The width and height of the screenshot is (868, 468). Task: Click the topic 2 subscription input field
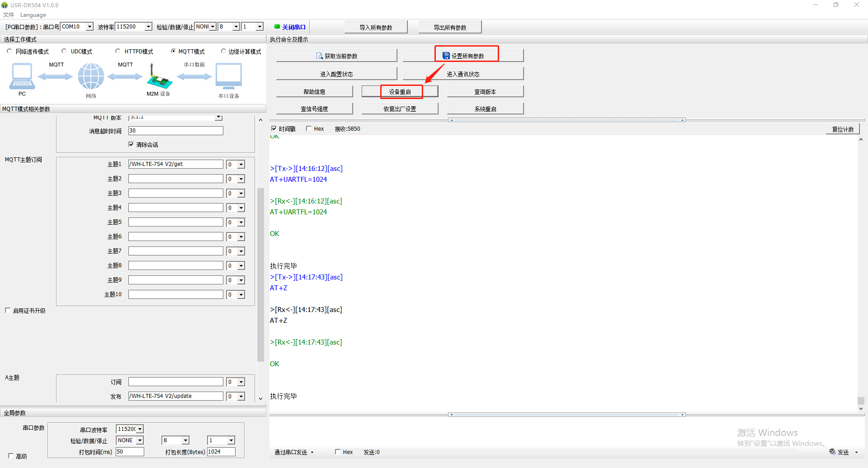(175, 179)
